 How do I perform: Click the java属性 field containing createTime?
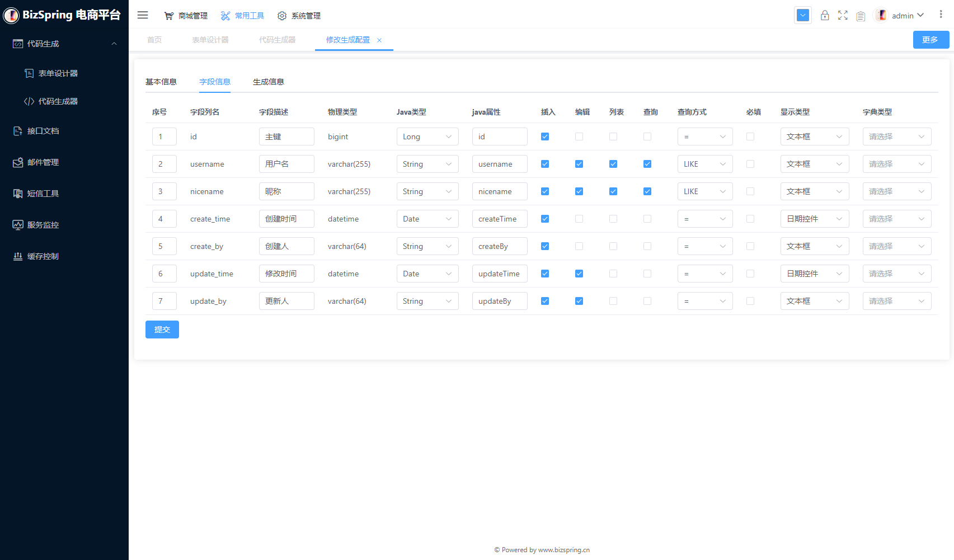point(500,219)
